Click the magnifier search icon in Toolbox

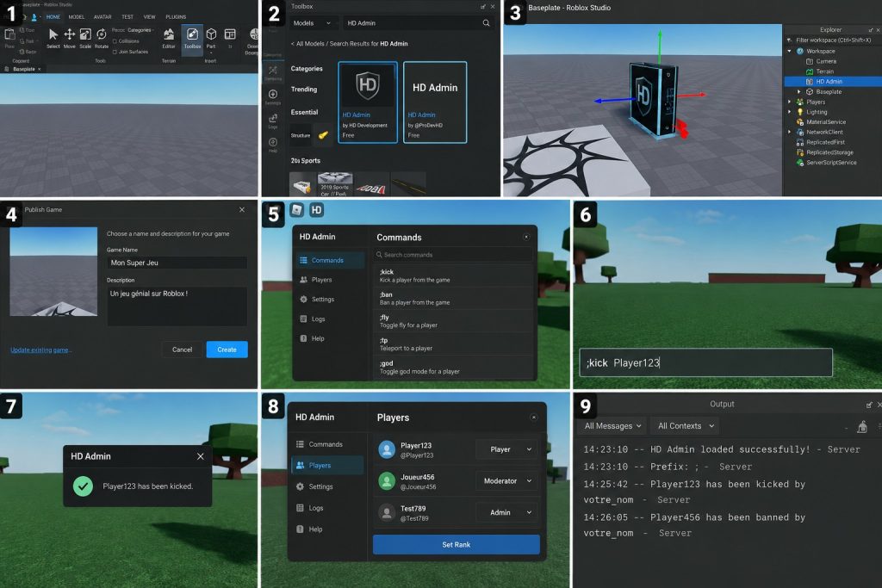pyautogui.click(x=486, y=23)
